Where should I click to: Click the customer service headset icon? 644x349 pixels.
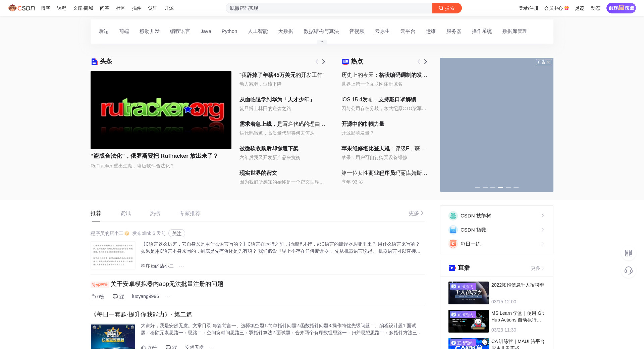pyautogui.click(x=629, y=270)
